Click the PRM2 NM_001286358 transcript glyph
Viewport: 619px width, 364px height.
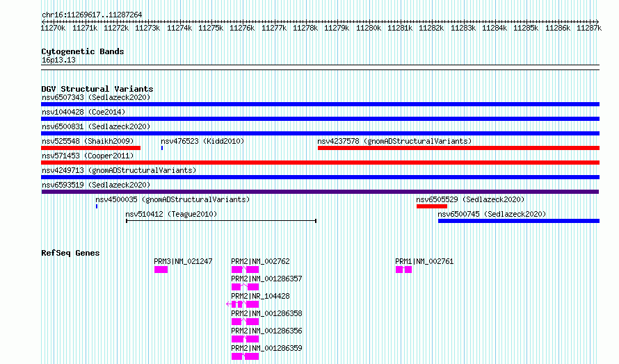pyautogui.click(x=245, y=322)
